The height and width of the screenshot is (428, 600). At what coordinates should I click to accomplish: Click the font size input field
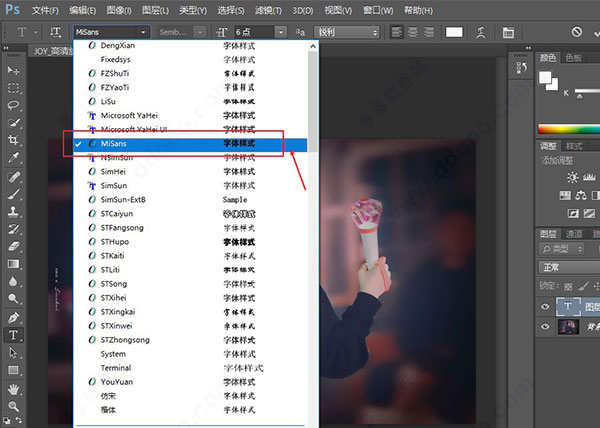click(x=254, y=32)
